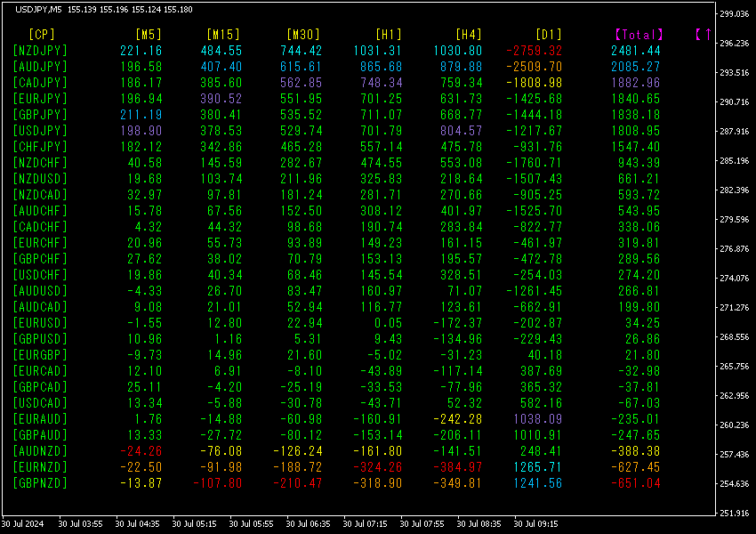
Task: Select the [EURCHF] pair label
Action: [x=40, y=243]
